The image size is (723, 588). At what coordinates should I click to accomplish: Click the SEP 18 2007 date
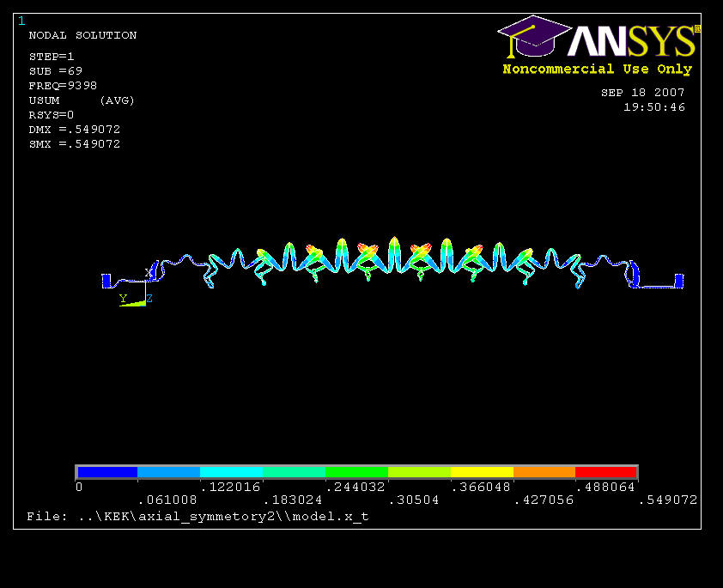(x=643, y=93)
